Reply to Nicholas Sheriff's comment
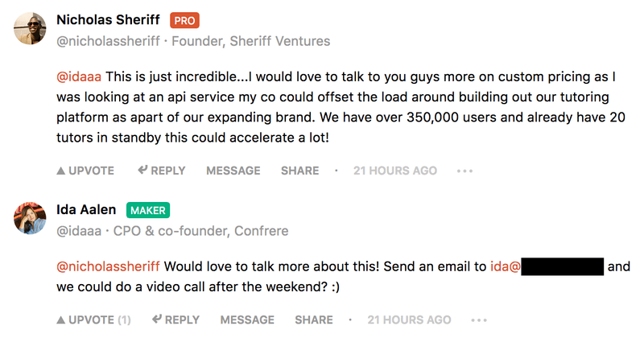This screenshot has height=338, width=644. tap(162, 171)
